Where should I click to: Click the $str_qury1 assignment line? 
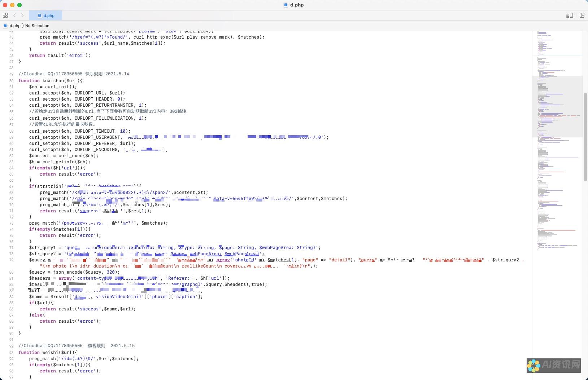coord(175,248)
